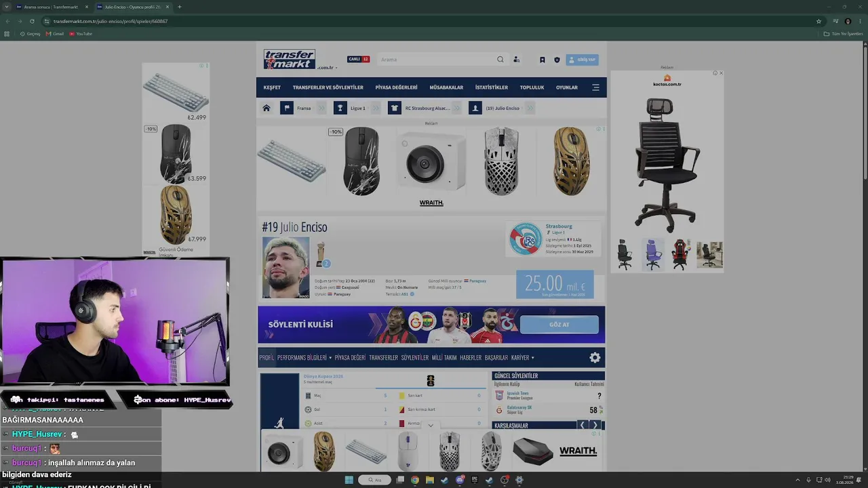Image resolution: width=868 pixels, height=488 pixels.
Task: Open the Dünya Kupası 2026 link
Action: [x=323, y=376]
